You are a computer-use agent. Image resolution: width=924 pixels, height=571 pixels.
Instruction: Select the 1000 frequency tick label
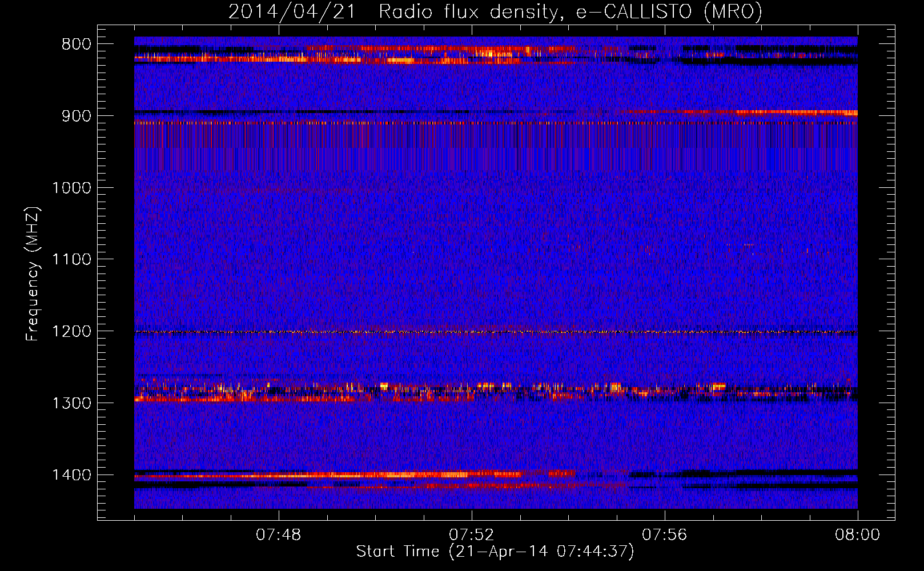[71, 188]
